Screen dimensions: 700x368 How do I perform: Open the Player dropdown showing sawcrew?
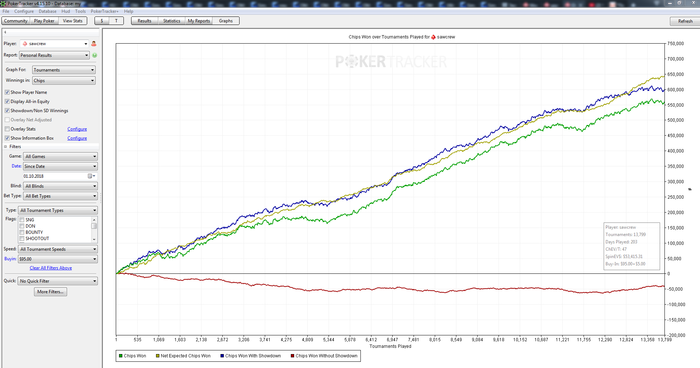coord(54,44)
